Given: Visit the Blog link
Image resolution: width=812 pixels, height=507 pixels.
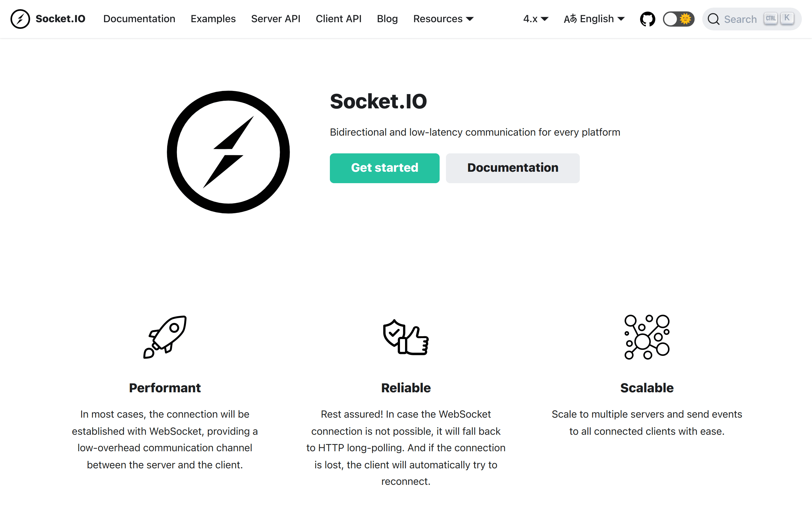Looking at the screenshot, I should 387,19.
